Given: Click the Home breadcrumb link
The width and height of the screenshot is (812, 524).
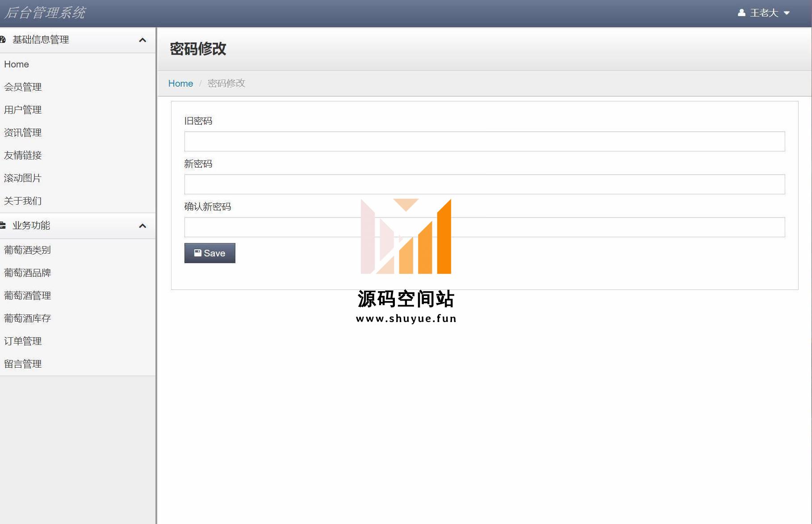Looking at the screenshot, I should [180, 84].
